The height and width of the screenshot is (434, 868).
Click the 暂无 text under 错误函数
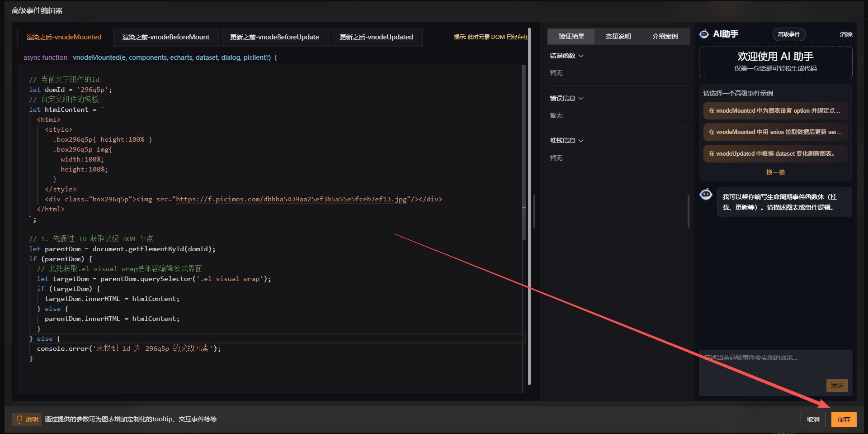coord(556,73)
